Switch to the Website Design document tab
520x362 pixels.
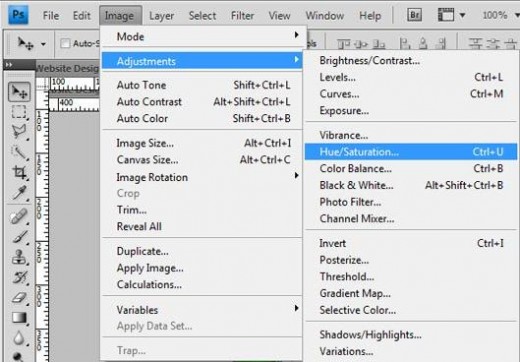[x=67, y=68]
